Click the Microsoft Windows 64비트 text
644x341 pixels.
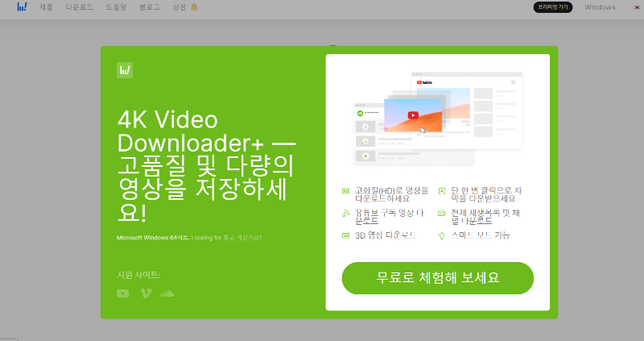tap(153, 237)
